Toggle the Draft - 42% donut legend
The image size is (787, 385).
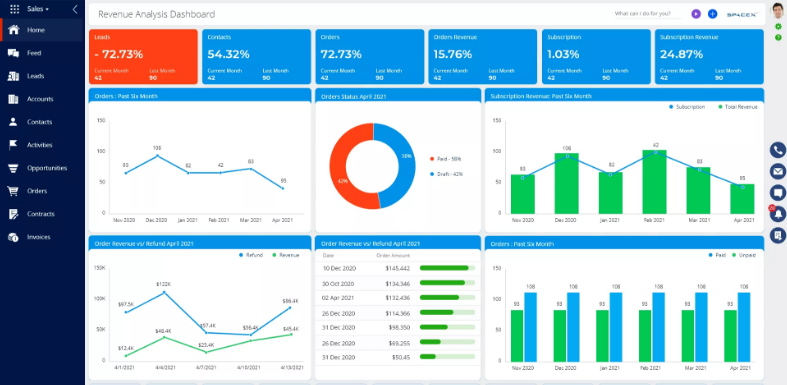coord(446,174)
